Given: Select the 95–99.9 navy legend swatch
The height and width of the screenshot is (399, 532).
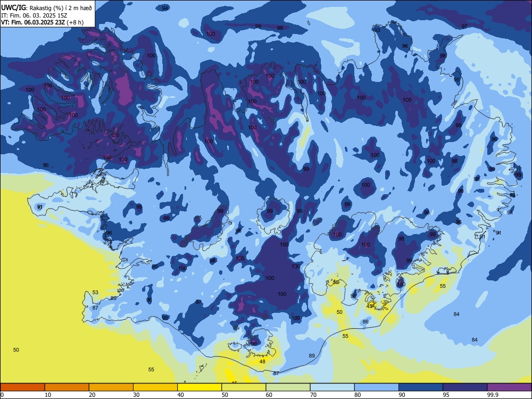Looking at the screenshot, I should pyautogui.click(x=465, y=387).
